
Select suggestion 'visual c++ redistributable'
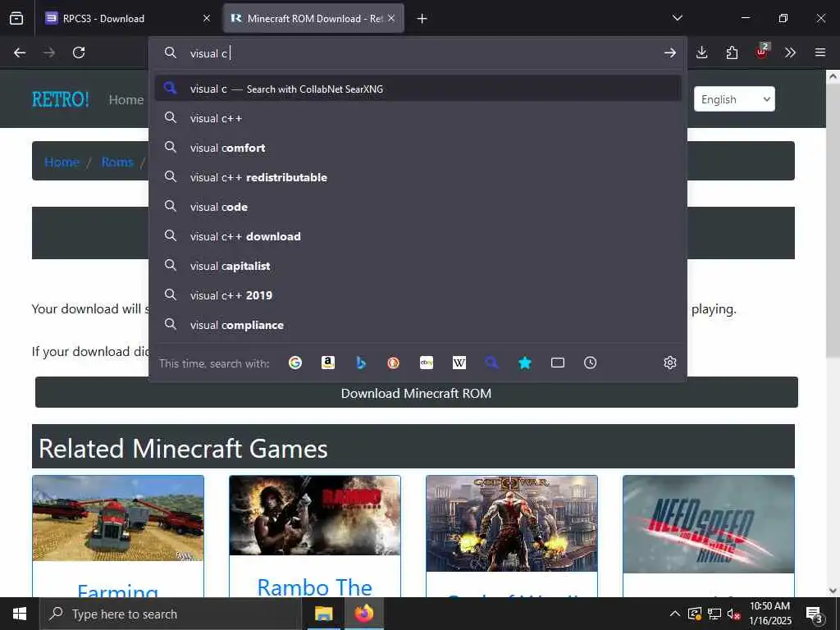[418, 177]
